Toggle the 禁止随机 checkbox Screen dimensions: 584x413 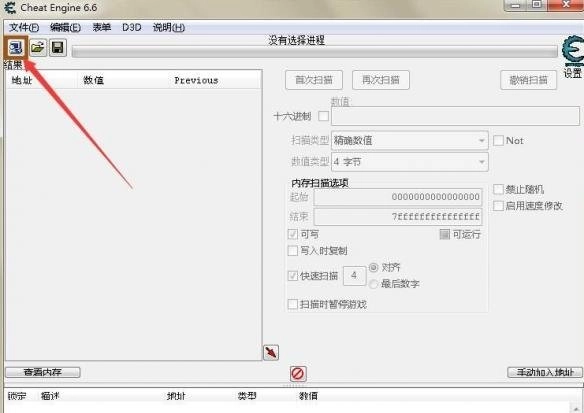(498, 189)
